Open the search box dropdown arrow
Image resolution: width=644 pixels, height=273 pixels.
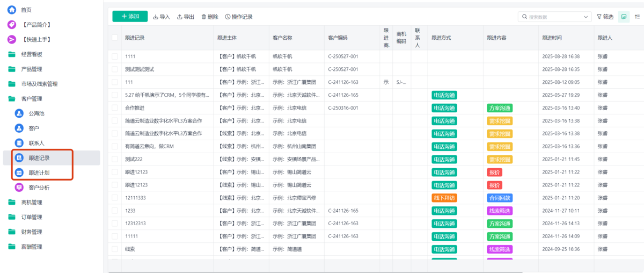(586, 17)
